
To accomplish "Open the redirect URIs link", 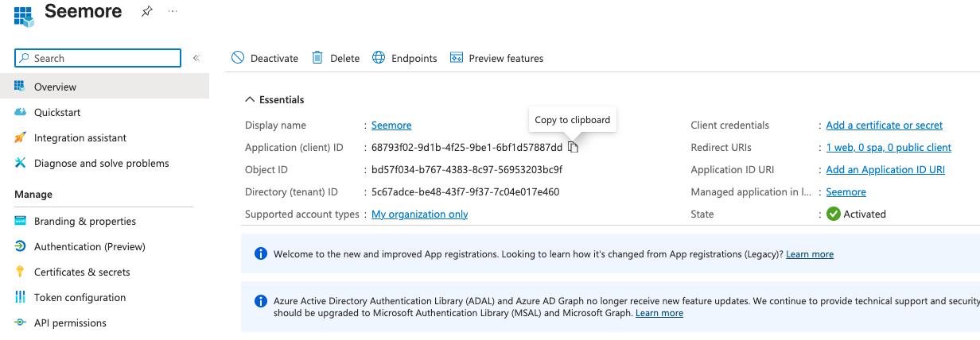I will pyautogui.click(x=889, y=147).
